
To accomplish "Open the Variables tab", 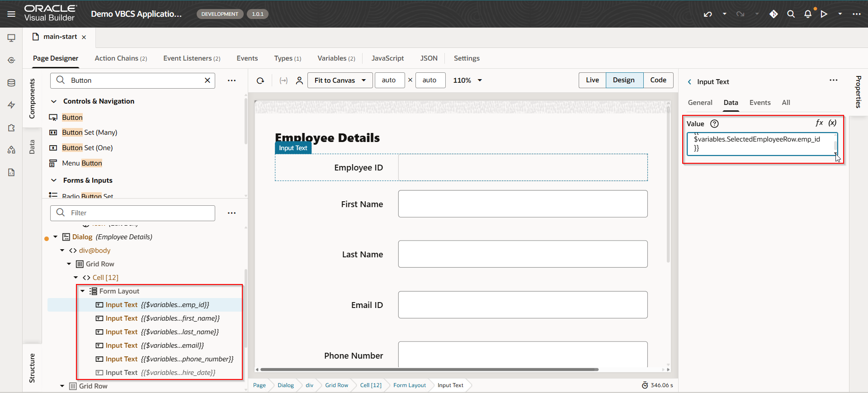I will click(x=336, y=58).
